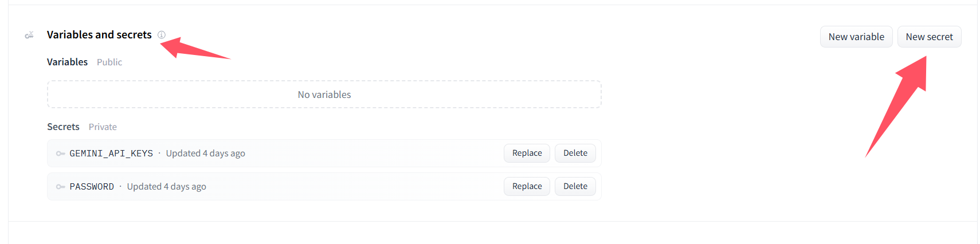The image size is (980, 244).
Task: Delete the PASSWORD secret
Action: pyautogui.click(x=575, y=186)
